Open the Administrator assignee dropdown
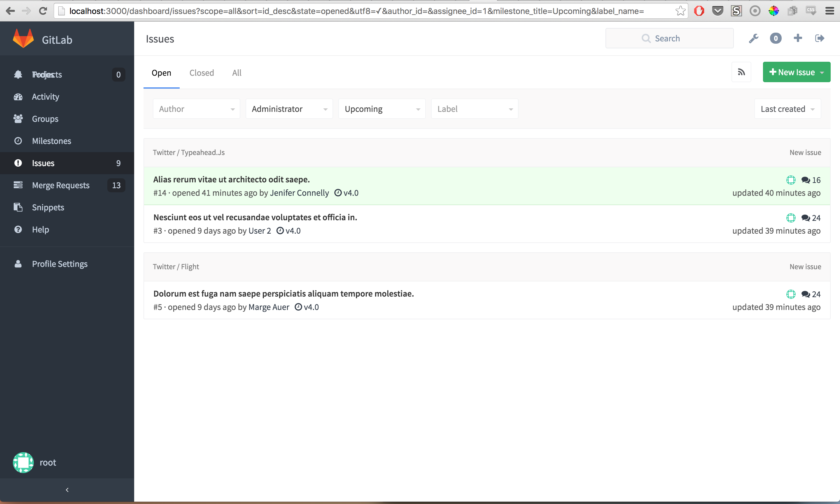 (x=289, y=109)
